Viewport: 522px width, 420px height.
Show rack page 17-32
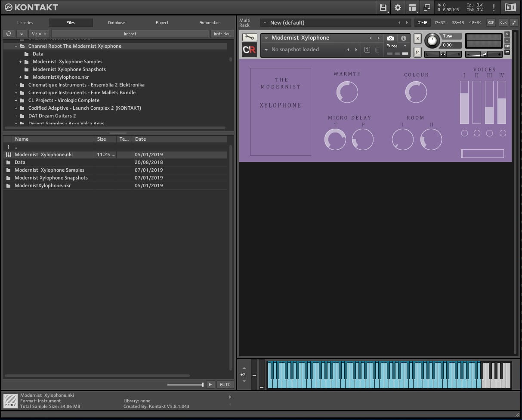pos(440,22)
